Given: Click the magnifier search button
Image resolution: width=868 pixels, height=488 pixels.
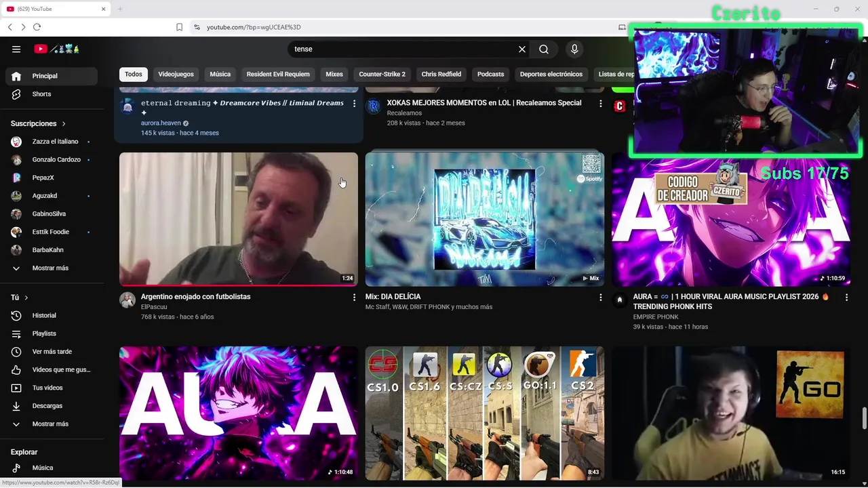Looking at the screenshot, I should click(x=544, y=49).
